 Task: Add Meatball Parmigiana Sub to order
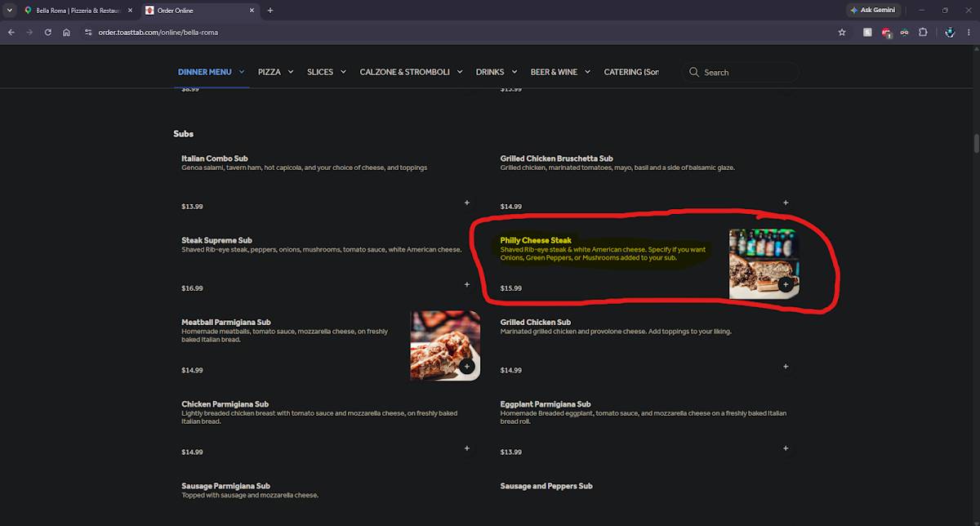point(467,366)
